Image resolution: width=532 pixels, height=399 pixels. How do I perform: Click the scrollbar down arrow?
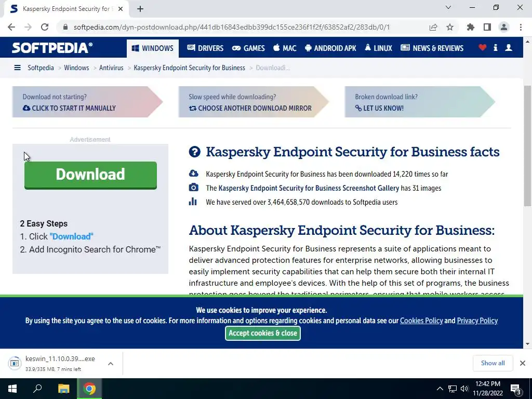527,344
